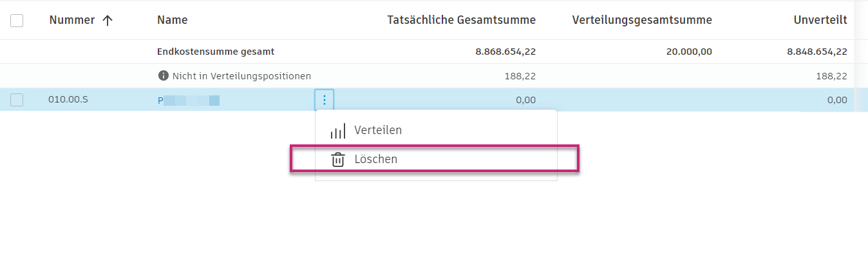The image size is (868, 263).
Task: Toggle the select-all checkbox in table header
Action: (x=17, y=21)
